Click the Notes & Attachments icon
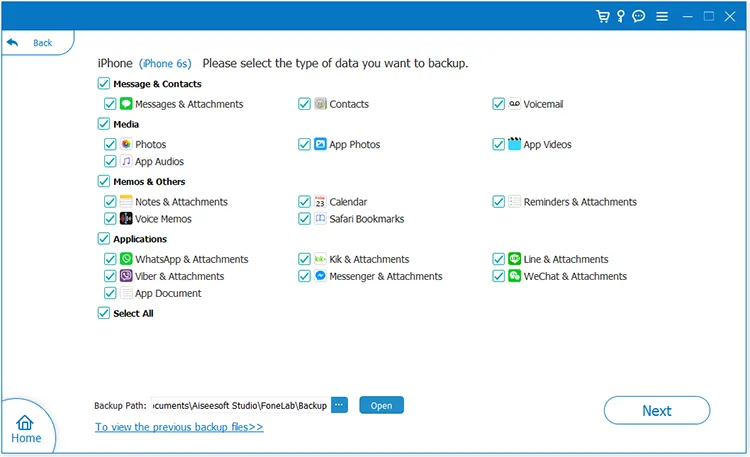 [126, 201]
